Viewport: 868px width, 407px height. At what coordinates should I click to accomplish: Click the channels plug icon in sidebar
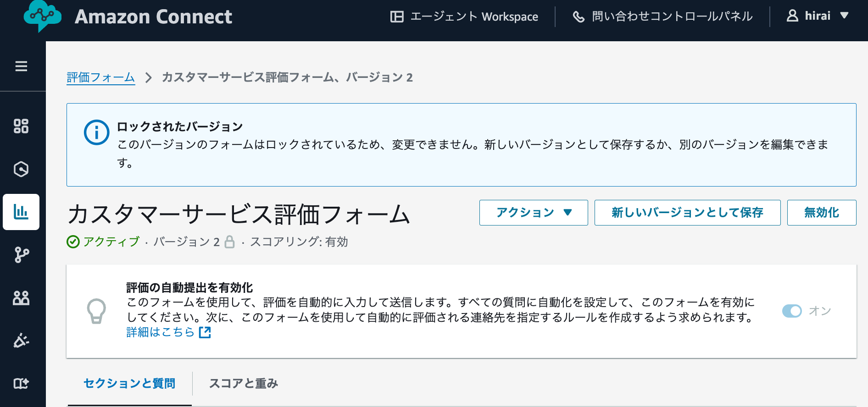click(21, 341)
